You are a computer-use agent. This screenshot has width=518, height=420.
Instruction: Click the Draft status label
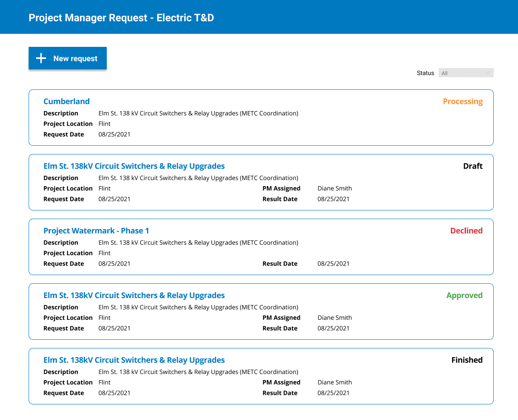tap(473, 166)
